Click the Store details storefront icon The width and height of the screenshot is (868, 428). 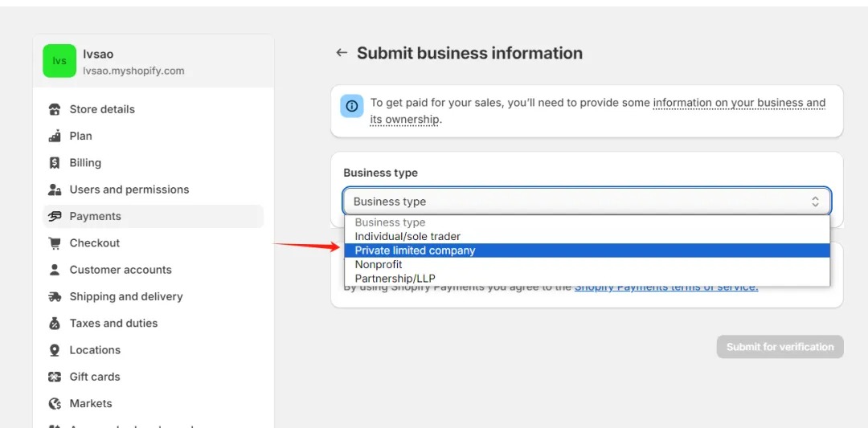coord(55,109)
